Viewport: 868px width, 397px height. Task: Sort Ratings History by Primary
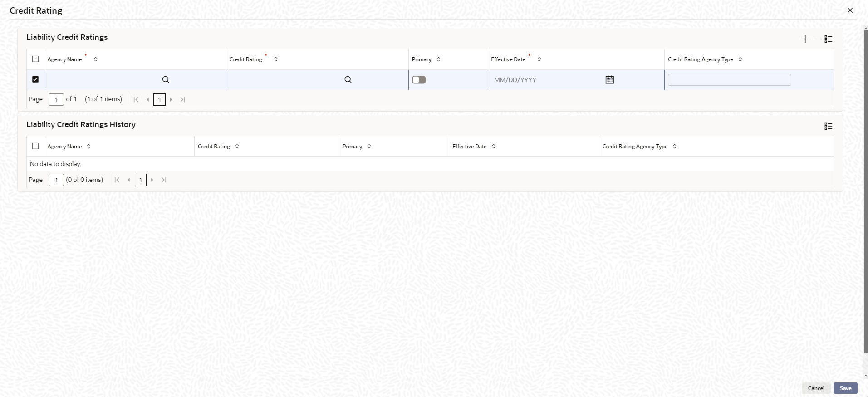coord(369,147)
